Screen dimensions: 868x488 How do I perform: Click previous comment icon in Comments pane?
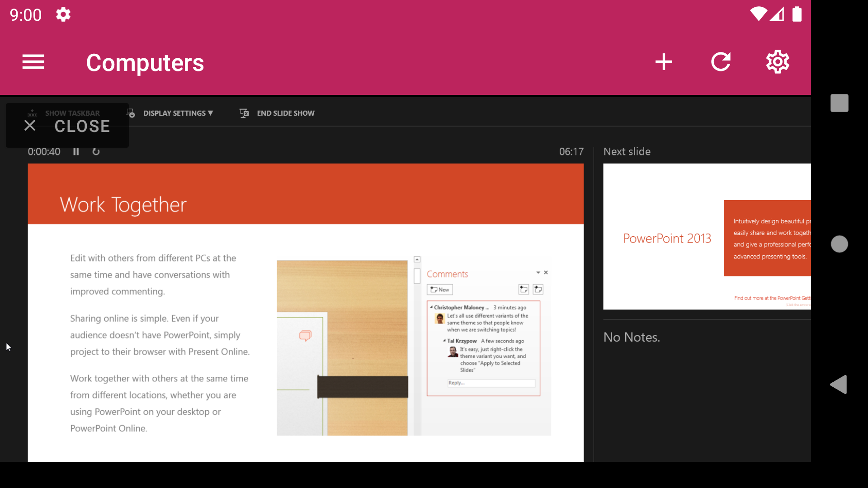[x=524, y=290]
